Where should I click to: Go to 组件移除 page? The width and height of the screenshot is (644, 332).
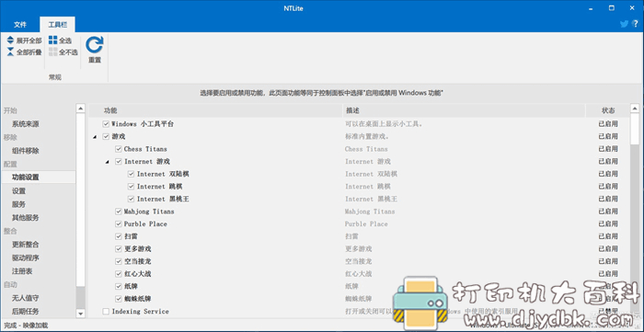click(x=26, y=151)
